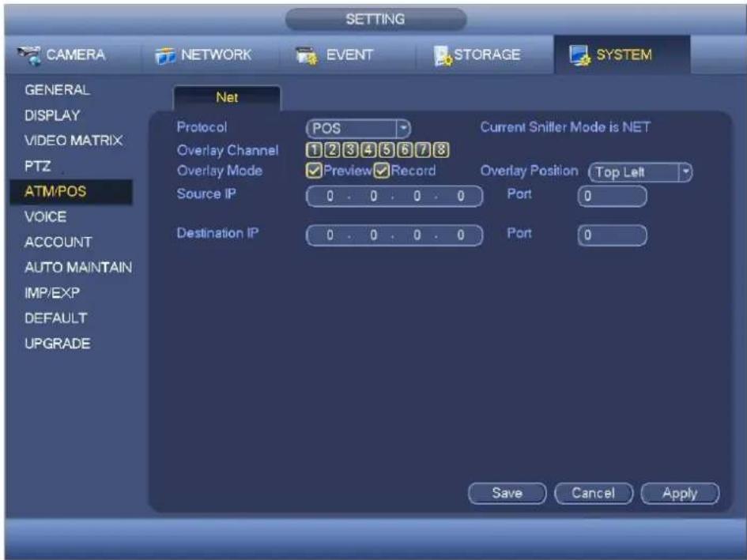Click the 'Overlay Channel' label
Screen dimensions: 747x560
228,151
